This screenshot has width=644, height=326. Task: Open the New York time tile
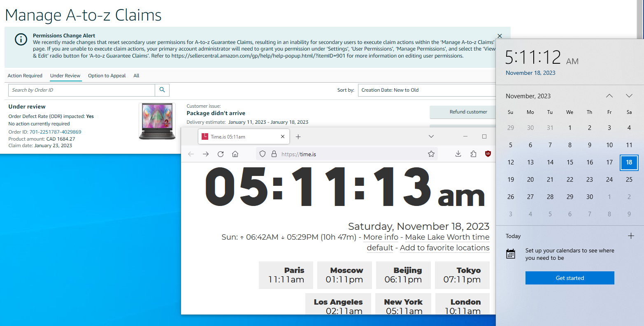tap(403, 304)
